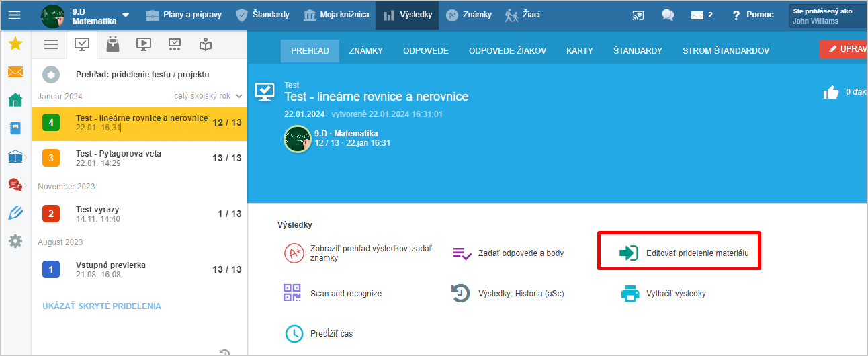Go to the green home sidebar icon
This screenshot has height=356, width=868.
coord(15,100)
